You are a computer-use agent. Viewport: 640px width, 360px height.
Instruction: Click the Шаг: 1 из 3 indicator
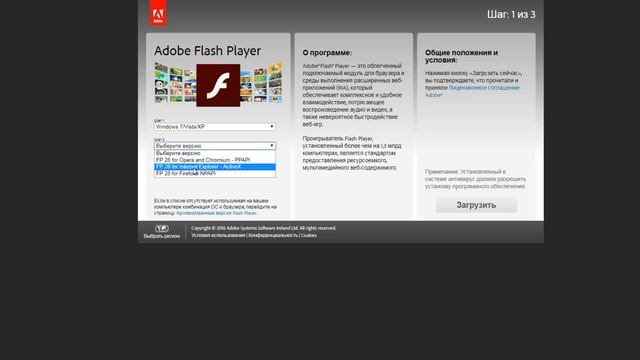pos(511,15)
